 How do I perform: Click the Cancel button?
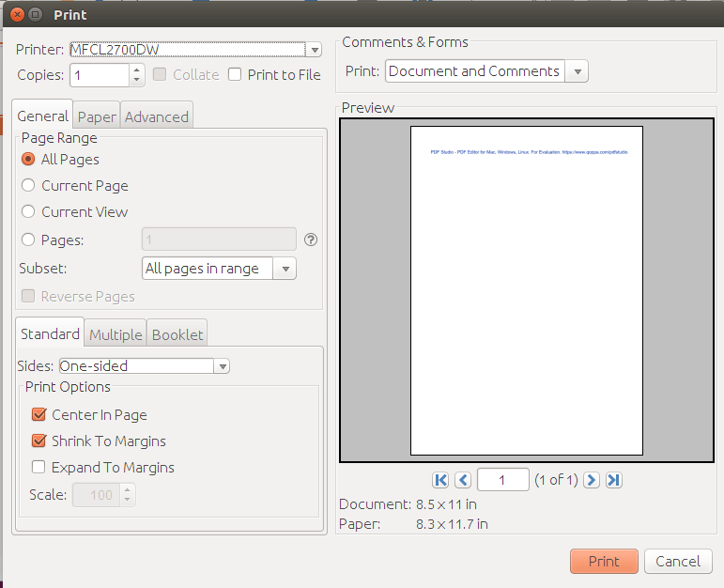click(678, 561)
